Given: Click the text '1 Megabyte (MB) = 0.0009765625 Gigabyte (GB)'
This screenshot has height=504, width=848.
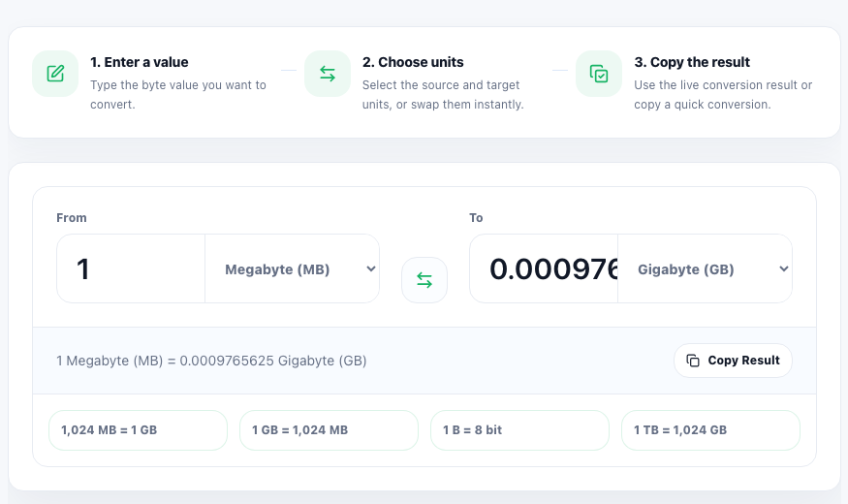Looking at the screenshot, I should pyautogui.click(x=211, y=361).
